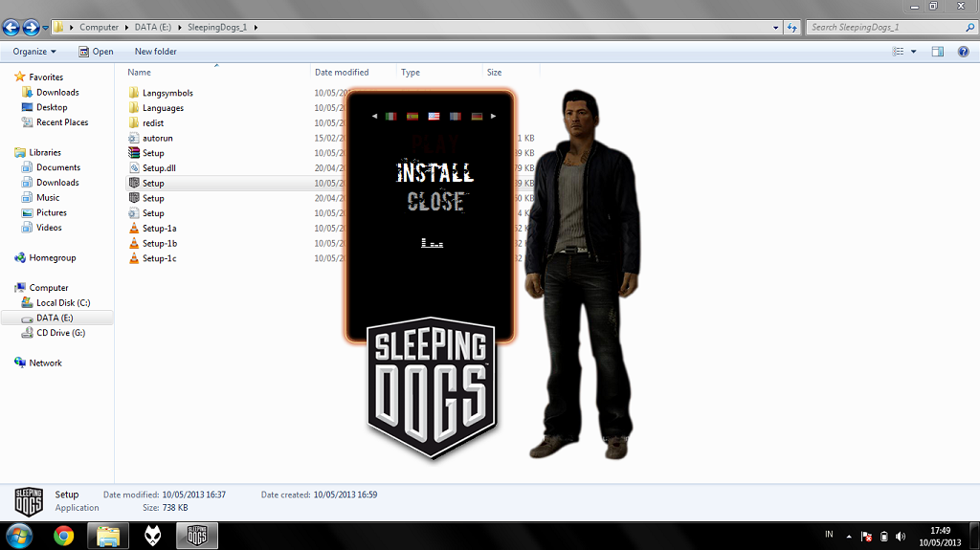Open Explorer help icon
Image resolution: width=980 pixels, height=550 pixels.
[x=963, y=52]
